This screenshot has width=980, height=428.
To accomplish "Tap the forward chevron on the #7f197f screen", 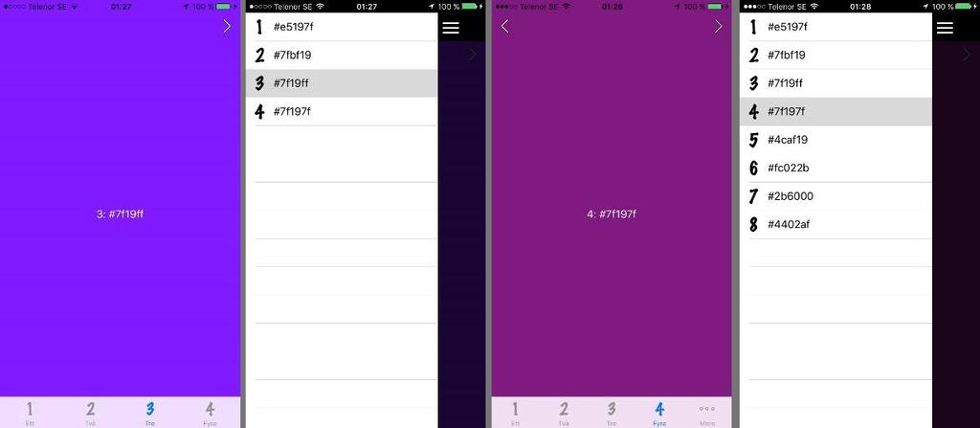I will (x=718, y=26).
